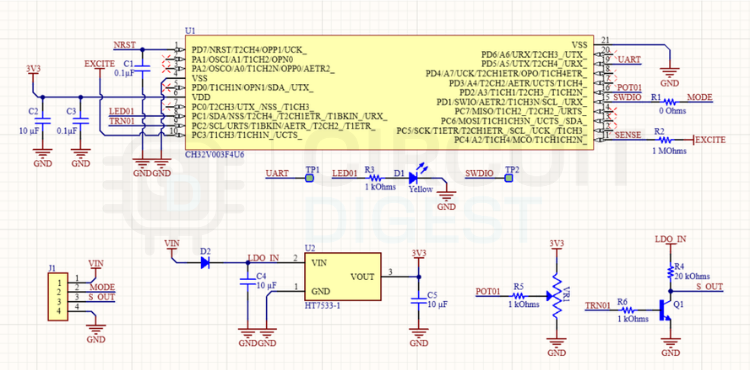Click the UART label beside TP1
The image size is (750, 370).
click(277, 174)
